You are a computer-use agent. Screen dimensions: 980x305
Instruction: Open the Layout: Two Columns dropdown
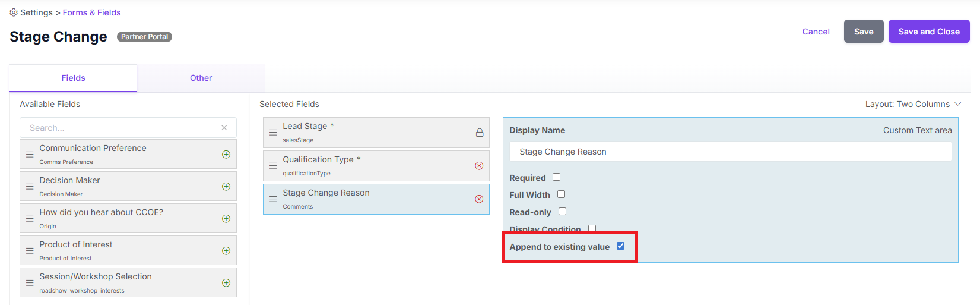913,104
